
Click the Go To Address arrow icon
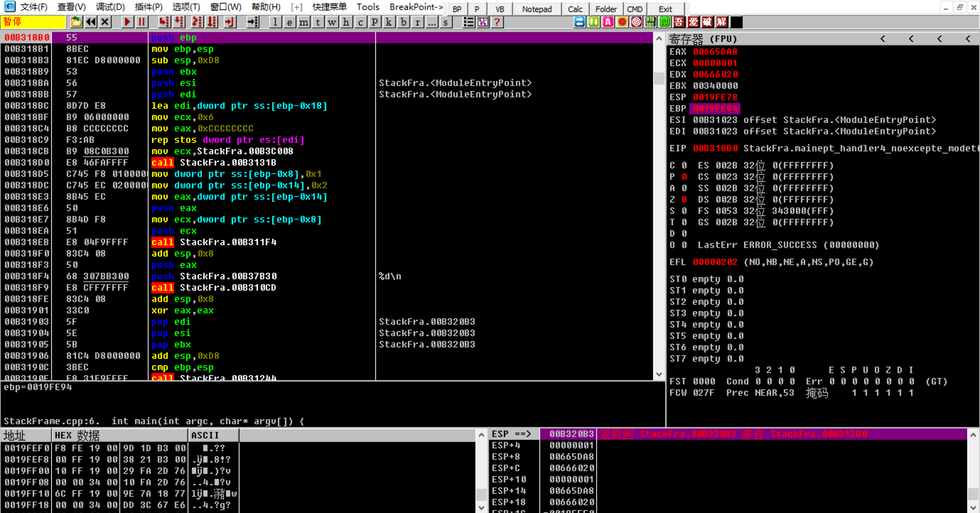tap(253, 22)
